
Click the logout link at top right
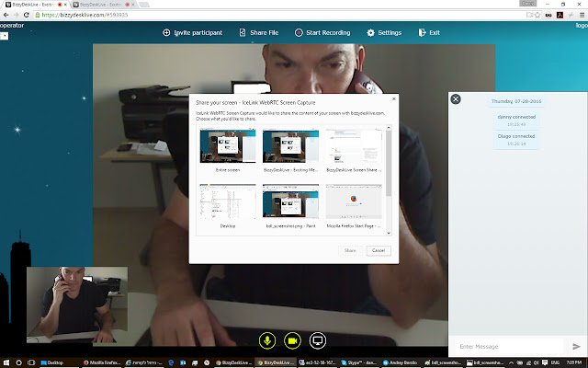coord(582,26)
